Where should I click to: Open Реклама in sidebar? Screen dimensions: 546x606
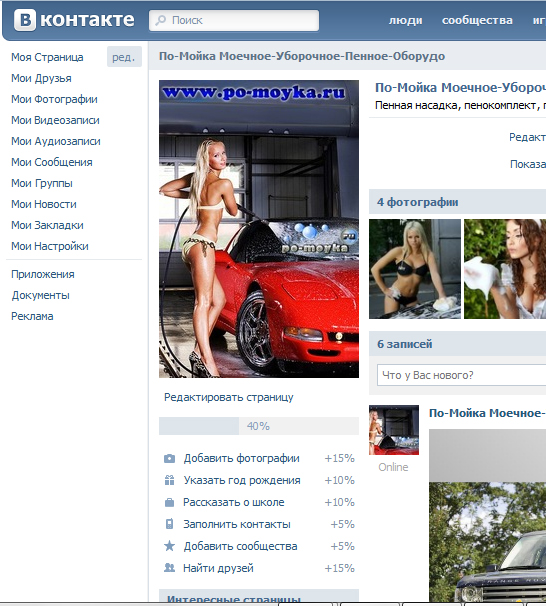(x=32, y=316)
